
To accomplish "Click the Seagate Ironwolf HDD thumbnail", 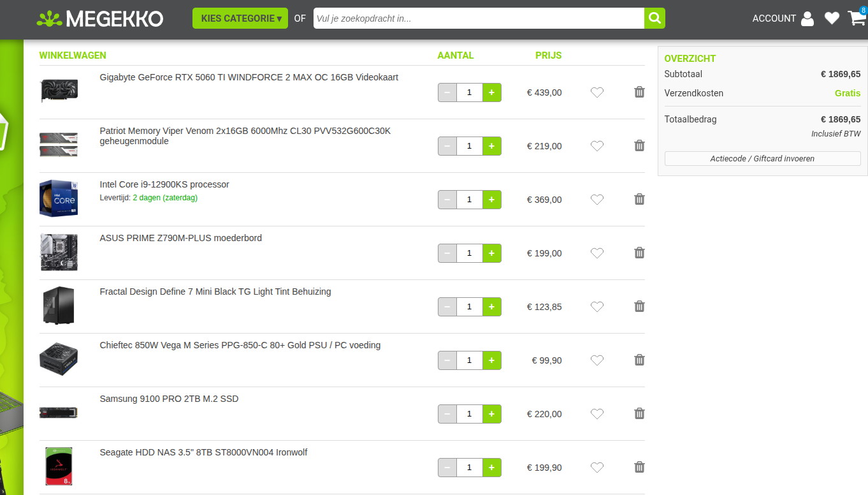I will click(x=59, y=466).
